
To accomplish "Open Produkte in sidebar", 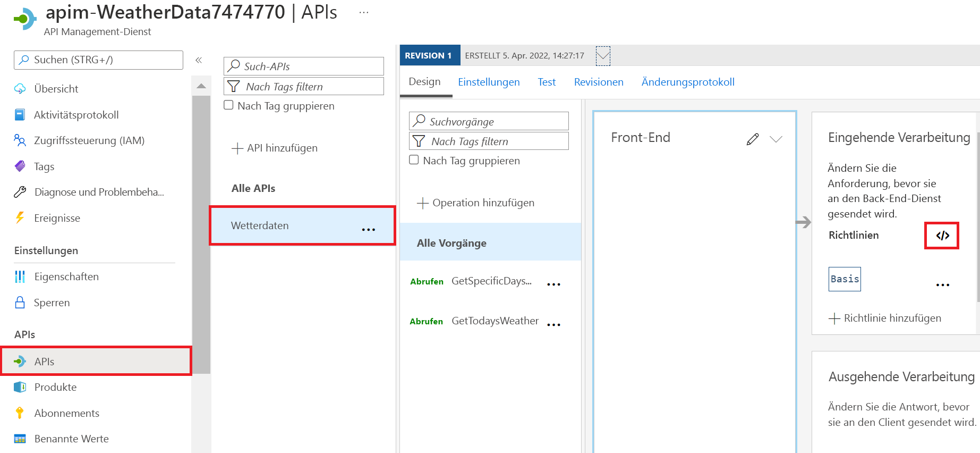I will coord(55,387).
